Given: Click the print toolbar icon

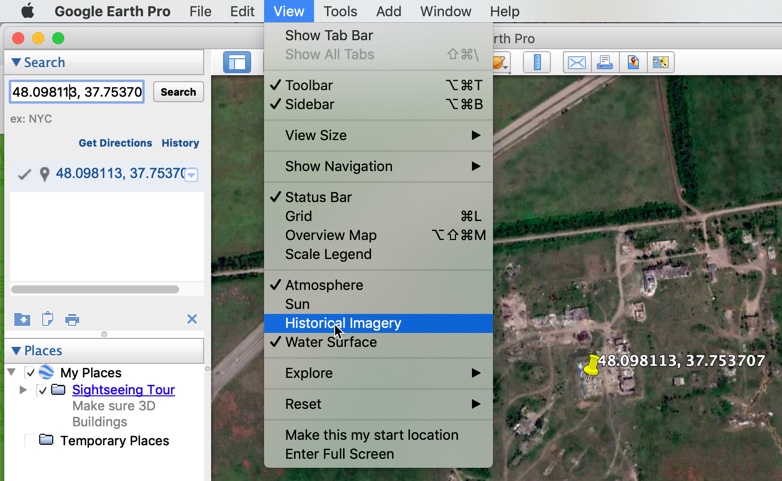Looking at the screenshot, I should pyautogui.click(x=604, y=62).
